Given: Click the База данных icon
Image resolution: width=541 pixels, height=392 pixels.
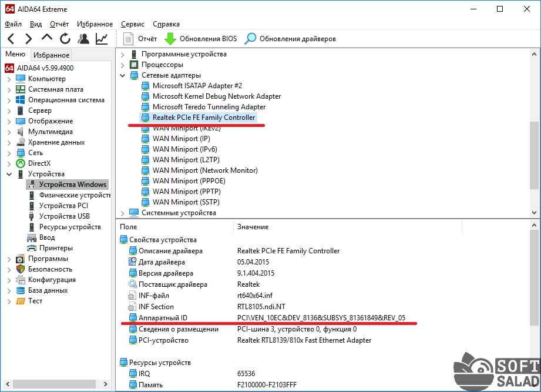Looking at the screenshot, I should [21, 290].
